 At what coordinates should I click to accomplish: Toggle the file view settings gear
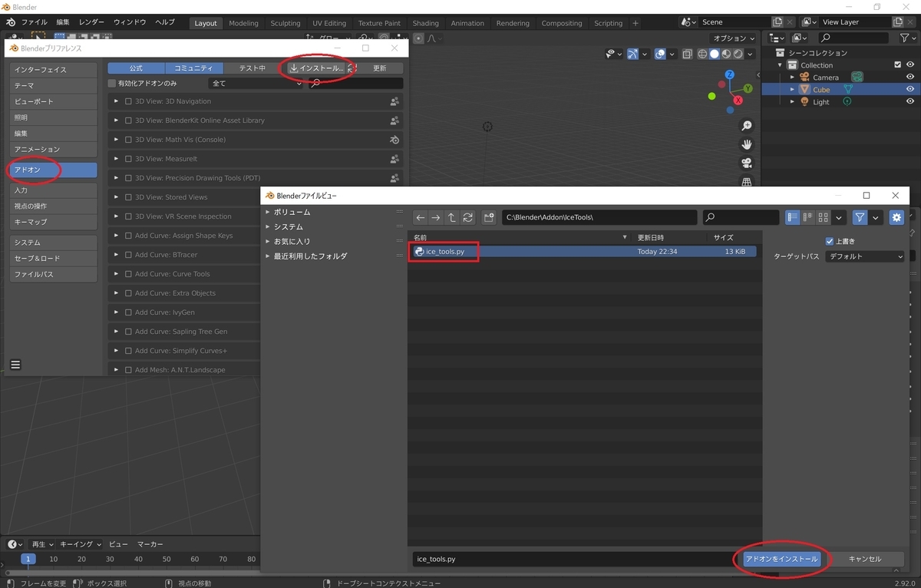tap(896, 218)
